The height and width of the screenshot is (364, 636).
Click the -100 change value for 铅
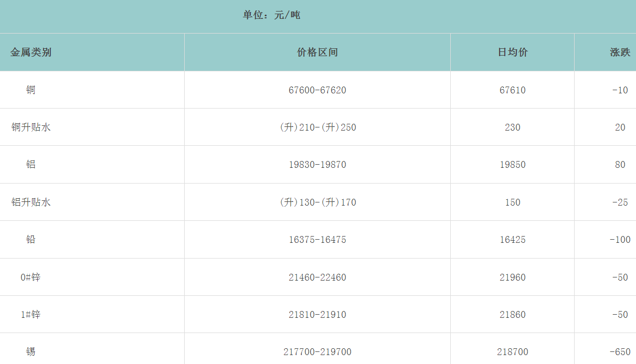click(620, 240)
